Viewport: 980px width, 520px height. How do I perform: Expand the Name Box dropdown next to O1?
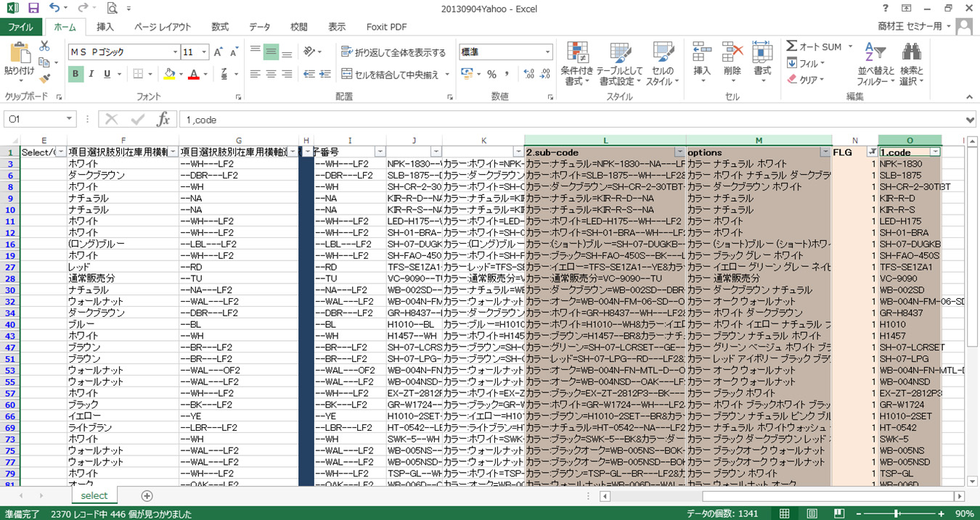[70, 120]
